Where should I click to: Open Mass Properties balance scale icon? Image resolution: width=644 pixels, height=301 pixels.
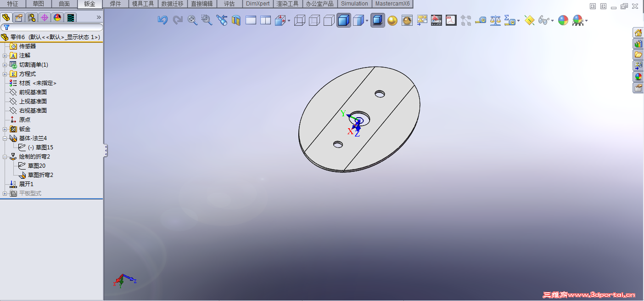coord(495,20)
